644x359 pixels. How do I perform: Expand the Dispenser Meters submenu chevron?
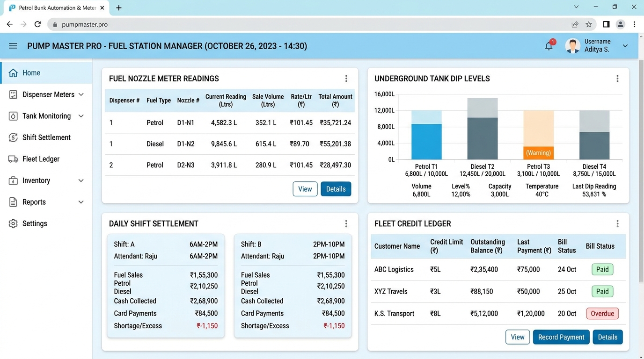pyautogui.click(x=81, y=94)
